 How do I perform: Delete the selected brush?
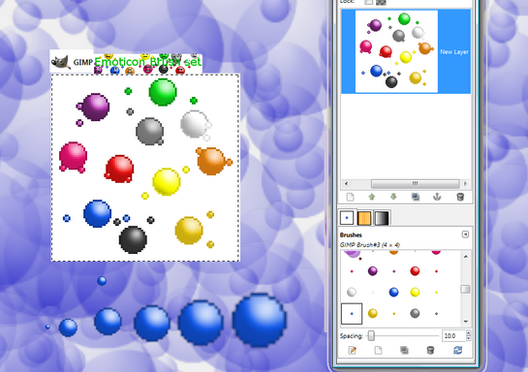click(x=430, y=350)
